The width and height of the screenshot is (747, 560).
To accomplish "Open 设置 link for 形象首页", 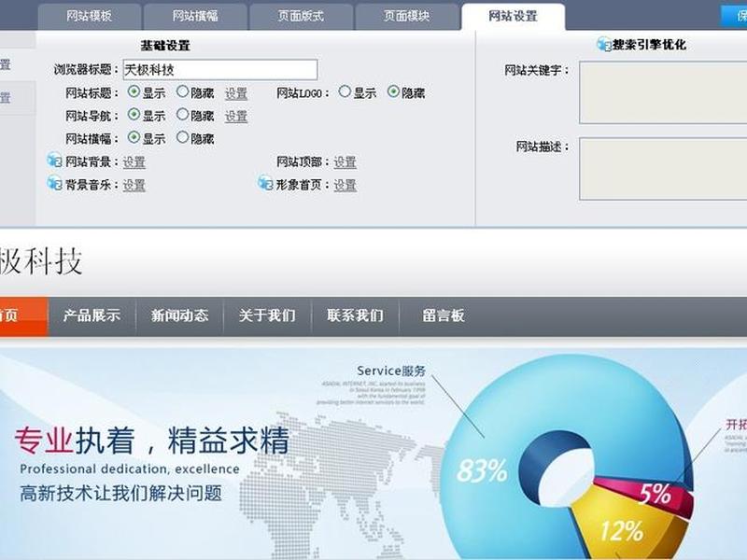I will tap(345, 185).
